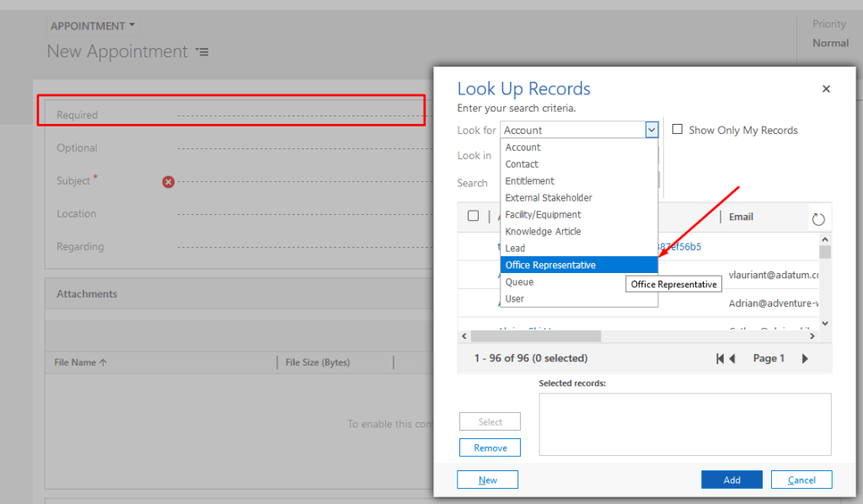The width and height of the screenshot is (863, 504).
Task: Click the Add button
Action: pyautogui.click(x=731, y=479)
